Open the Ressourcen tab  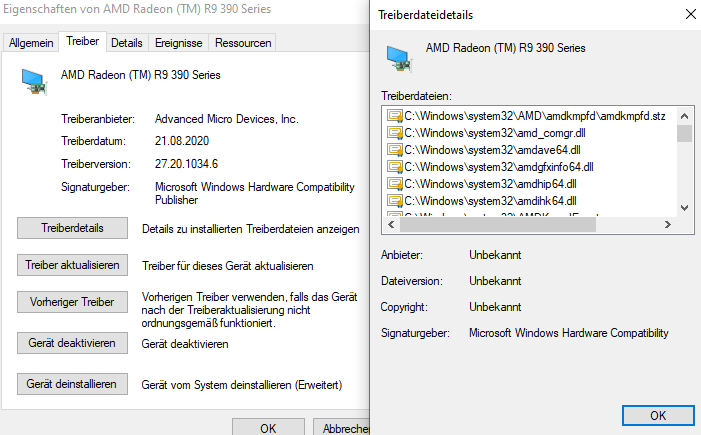pyautogui.click(x=243, y=43)
